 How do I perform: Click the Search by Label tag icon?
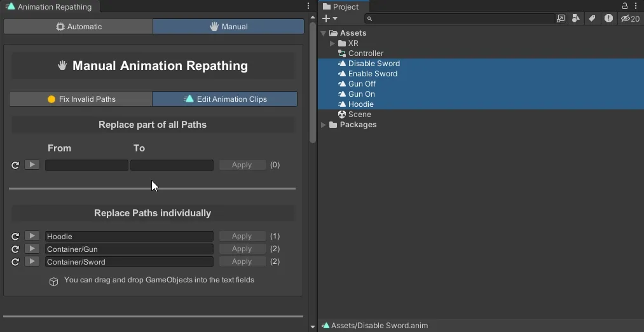(x=592, y=18)
